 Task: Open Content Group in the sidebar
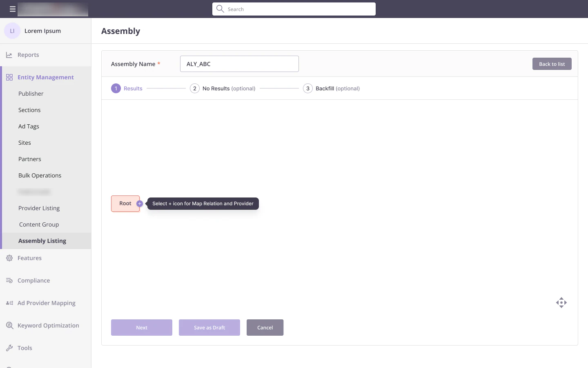coord(39,224)
